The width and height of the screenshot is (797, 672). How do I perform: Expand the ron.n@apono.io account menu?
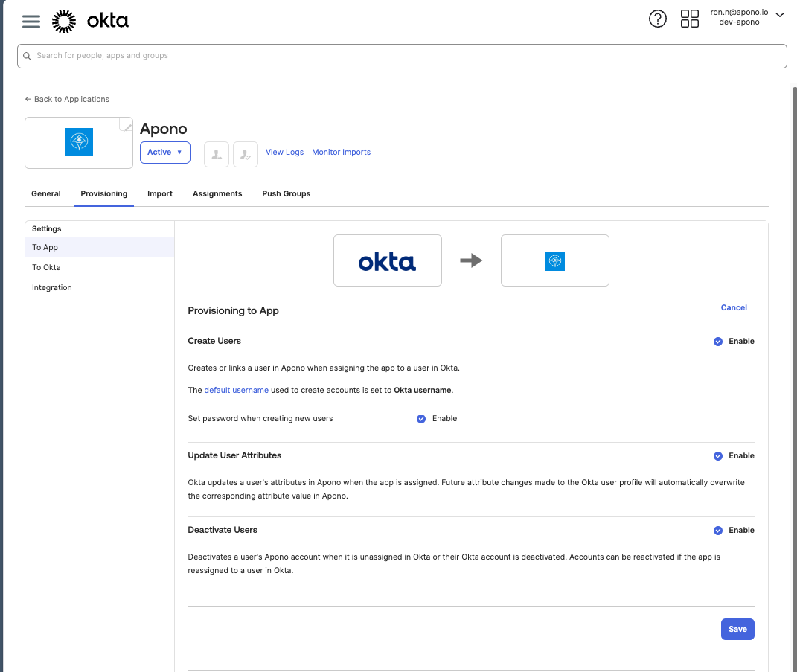[779, 15]
